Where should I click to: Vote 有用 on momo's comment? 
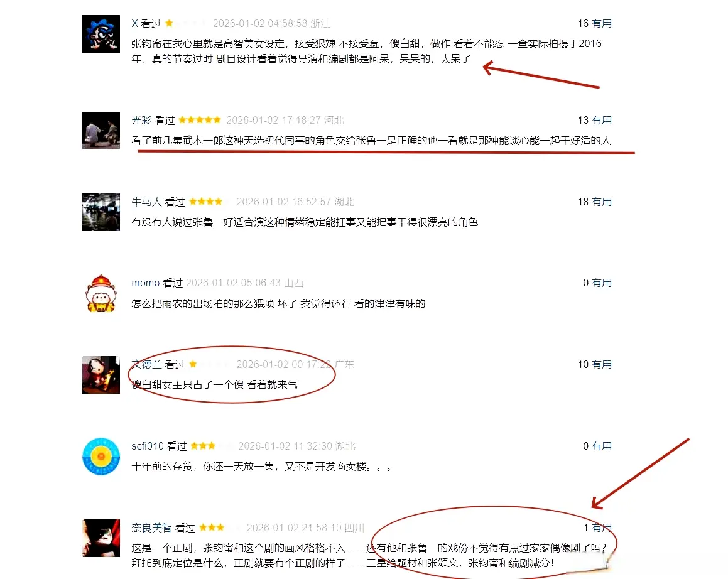pyautogui.click(x=602, y=283)
